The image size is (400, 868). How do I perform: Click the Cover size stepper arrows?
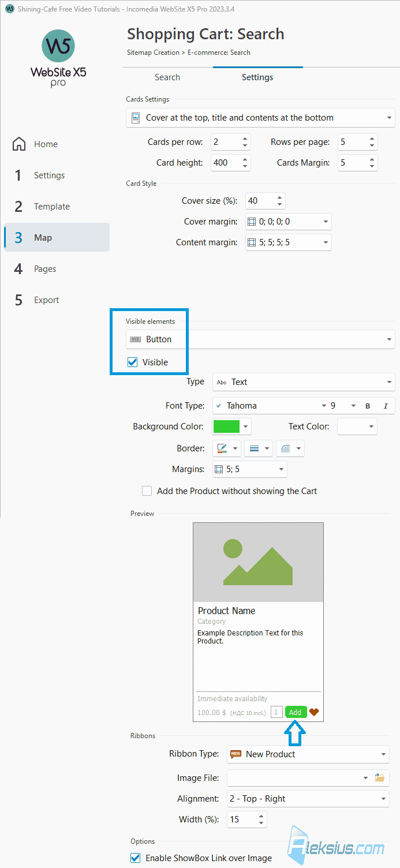pos(280,201)
